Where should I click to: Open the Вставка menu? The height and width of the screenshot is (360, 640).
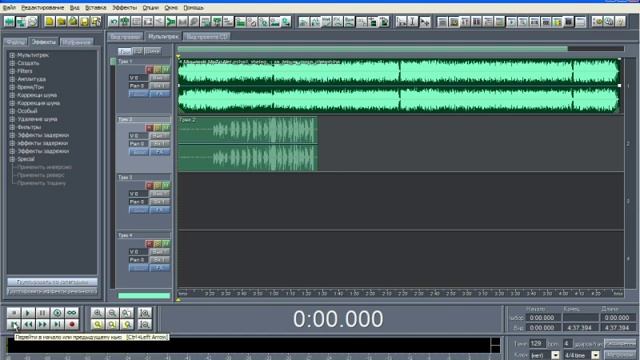click(x=96, y=8)
